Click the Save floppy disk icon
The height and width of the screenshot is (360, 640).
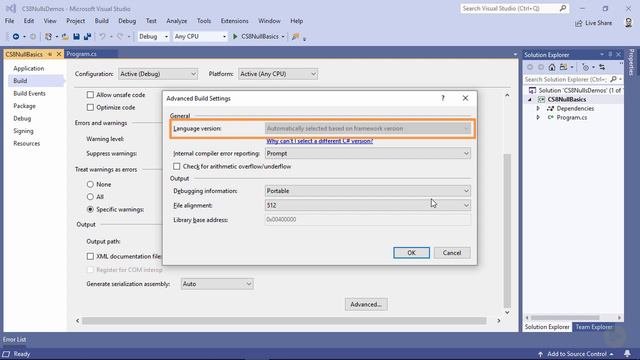point(76,37)
